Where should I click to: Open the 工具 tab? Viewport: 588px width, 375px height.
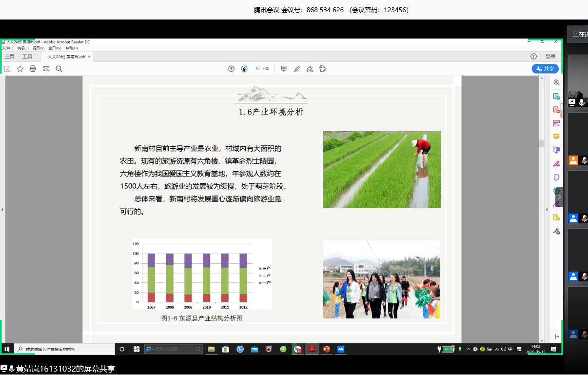[x=27, y=57]
